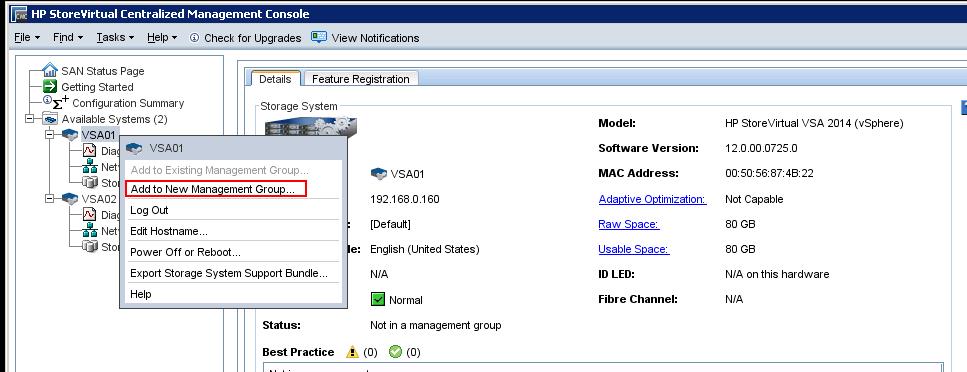The width and height of the screenshot is (967, 372).
Task: Click the software version 12.0.00.0725.0
Action: click(762, 148)
